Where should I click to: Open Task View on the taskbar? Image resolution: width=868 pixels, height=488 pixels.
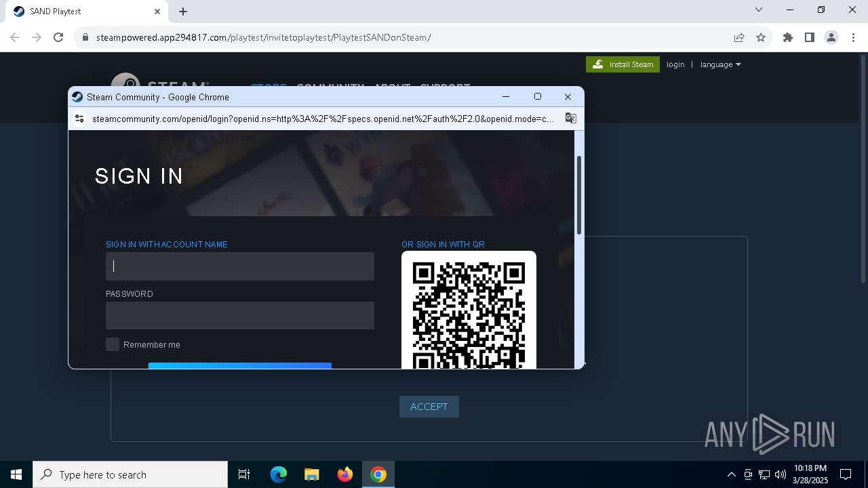[244, 474]
